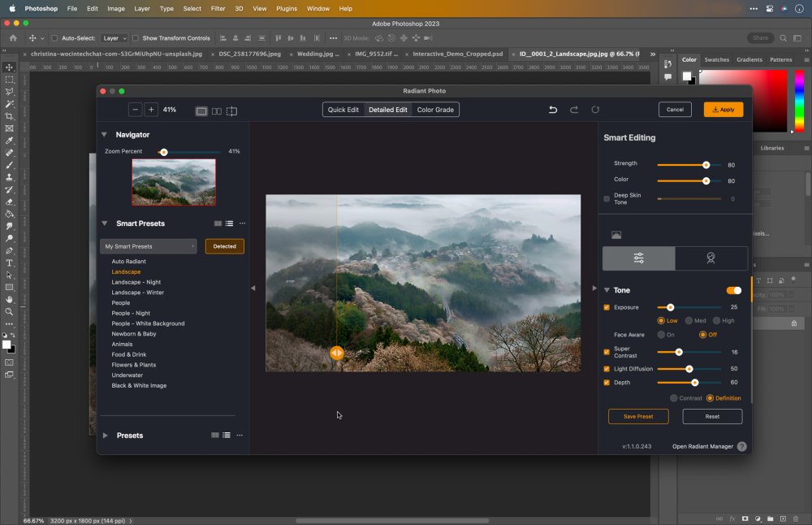This screenshot has height=525, width=812.
Task: Expand the Presets section
Action: 105,436
